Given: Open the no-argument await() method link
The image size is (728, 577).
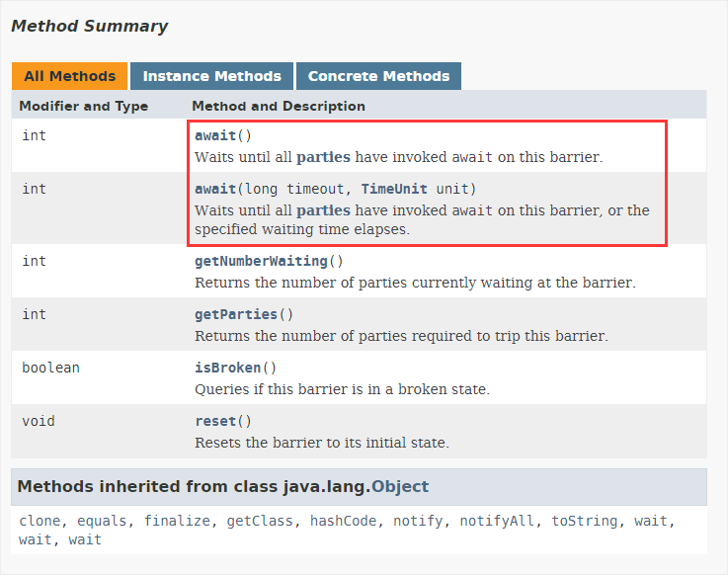Looking at the screenshot, I should tap(215, 135).
